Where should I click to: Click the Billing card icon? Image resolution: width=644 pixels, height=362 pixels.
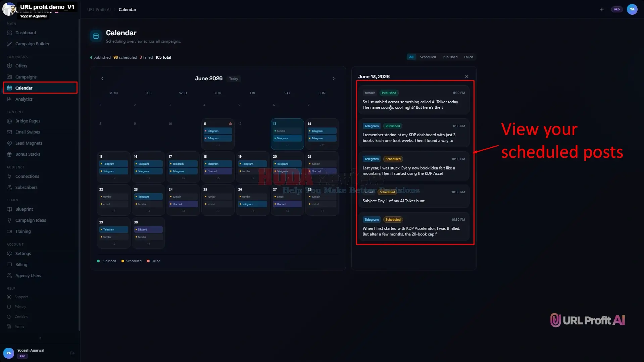pyautogui.click(x=9, y=264)
